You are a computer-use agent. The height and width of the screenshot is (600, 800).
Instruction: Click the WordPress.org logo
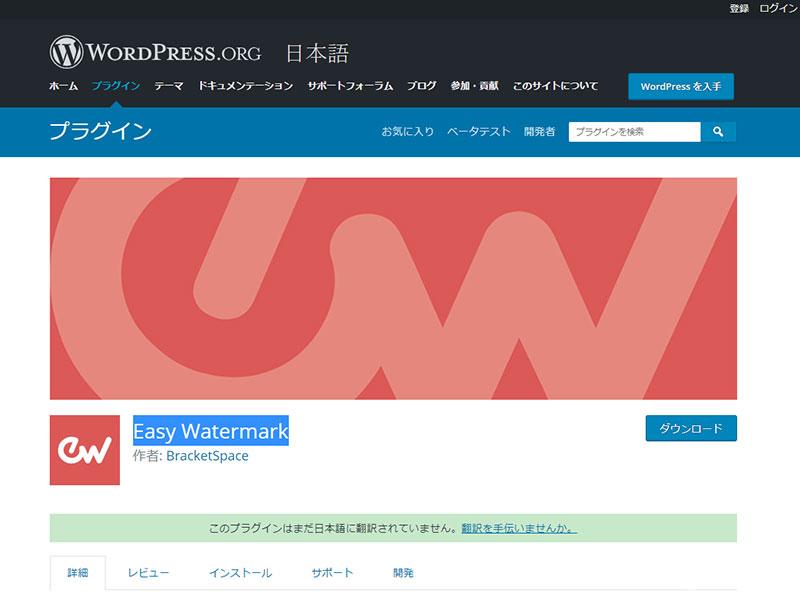pos(155,52)
